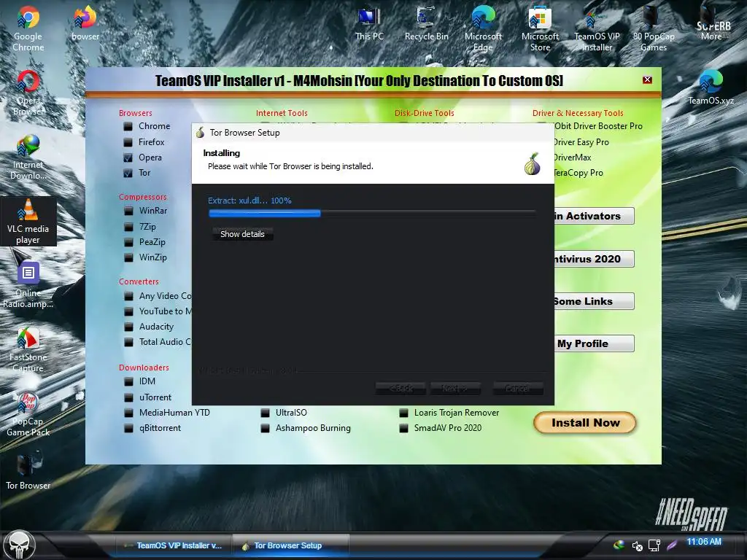Click the disabled Cancel button in Tor Setup
Viewport: 747px width, 560px height.
pyautogui.click(x=518, y=389)
